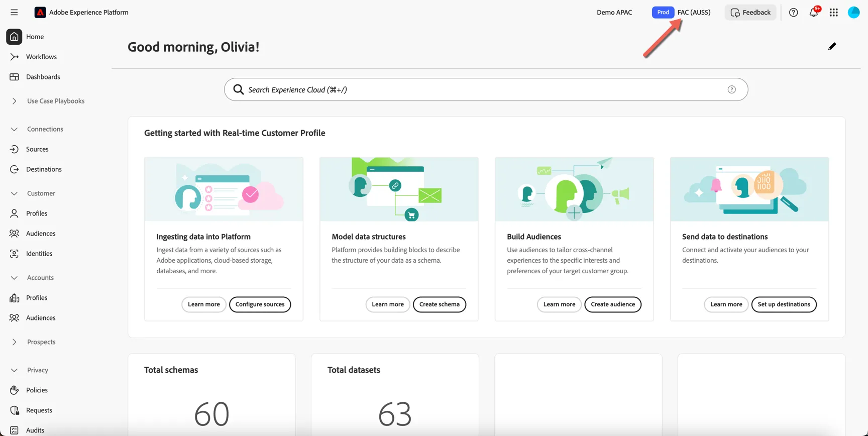Click the Identities icon in sidebar
Viewport: 868px width, 436px height.
[14, 254]
